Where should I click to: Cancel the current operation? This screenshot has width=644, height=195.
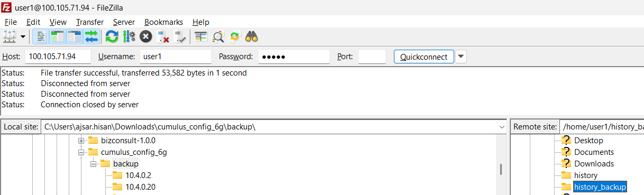click(146, 36)
